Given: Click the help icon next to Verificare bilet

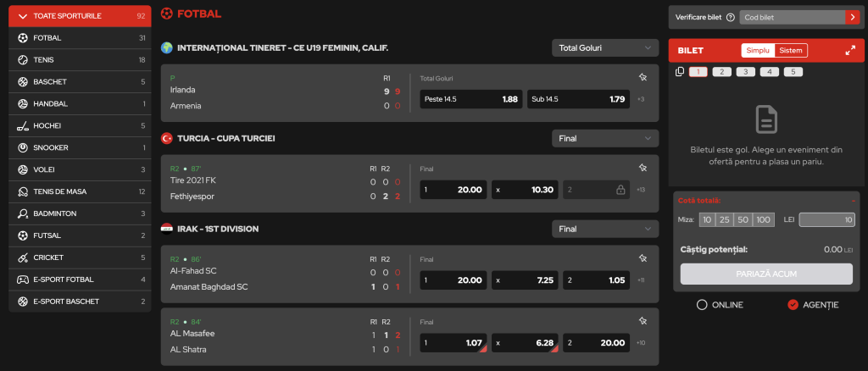Looking at the screenshot, I should [730, 17].
